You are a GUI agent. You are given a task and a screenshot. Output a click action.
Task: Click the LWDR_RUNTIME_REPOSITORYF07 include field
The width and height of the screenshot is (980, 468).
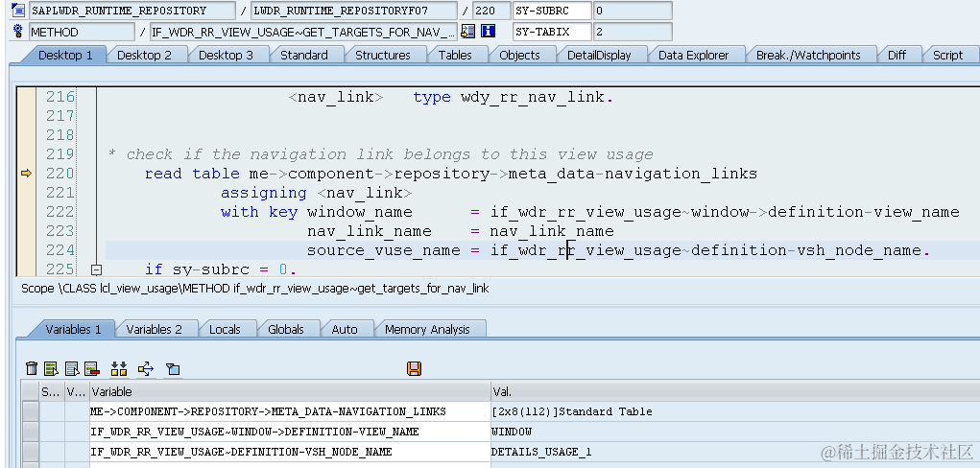(354, 11)
